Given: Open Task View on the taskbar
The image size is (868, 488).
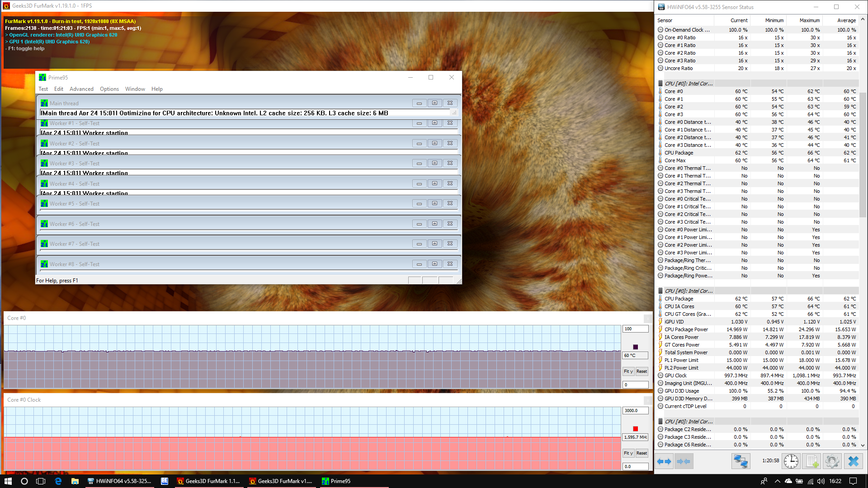Looking at the screenshot, I should coord(41,481).
